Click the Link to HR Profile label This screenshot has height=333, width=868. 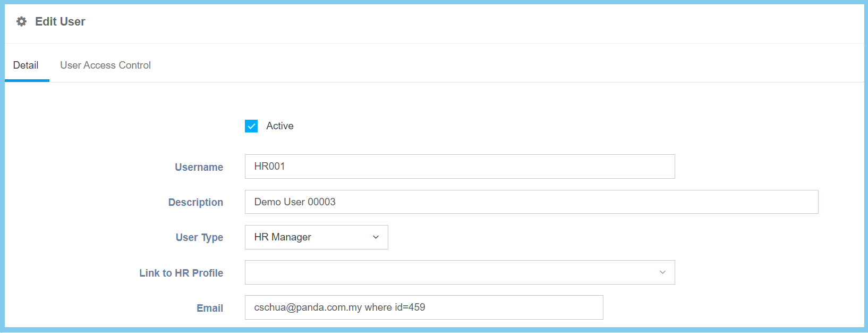[x=181, y=273]
